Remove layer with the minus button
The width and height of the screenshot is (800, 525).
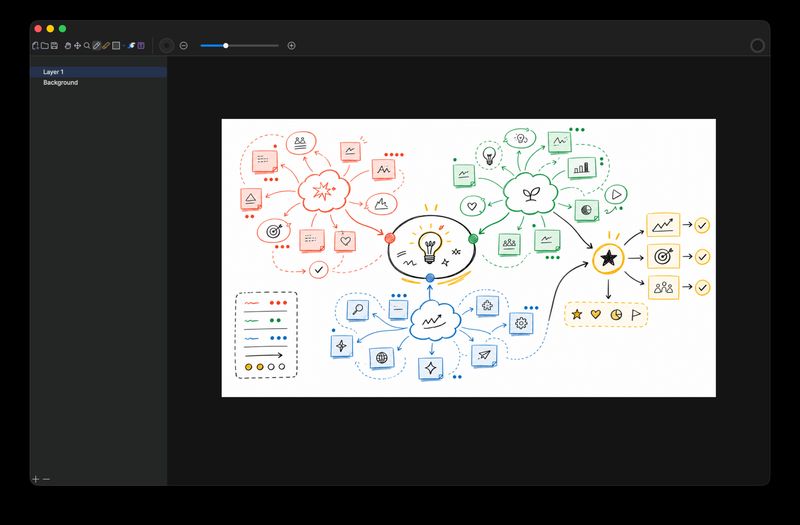pyautogui.click(x=46, y=479)
